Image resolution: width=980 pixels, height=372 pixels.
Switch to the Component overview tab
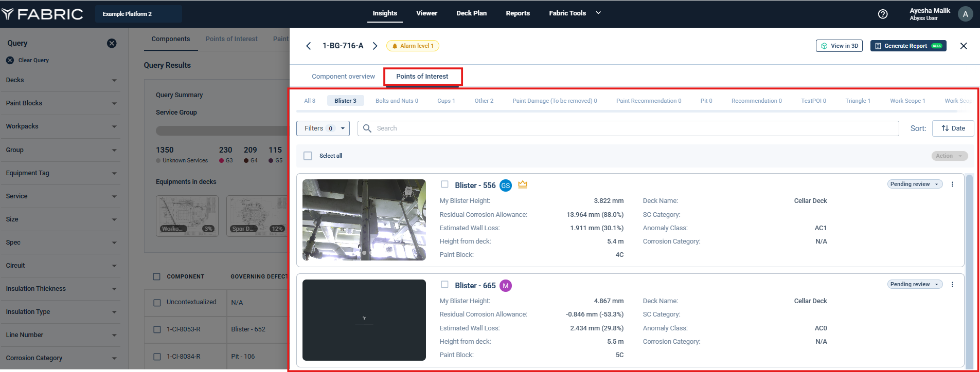(x=343, y=77)
